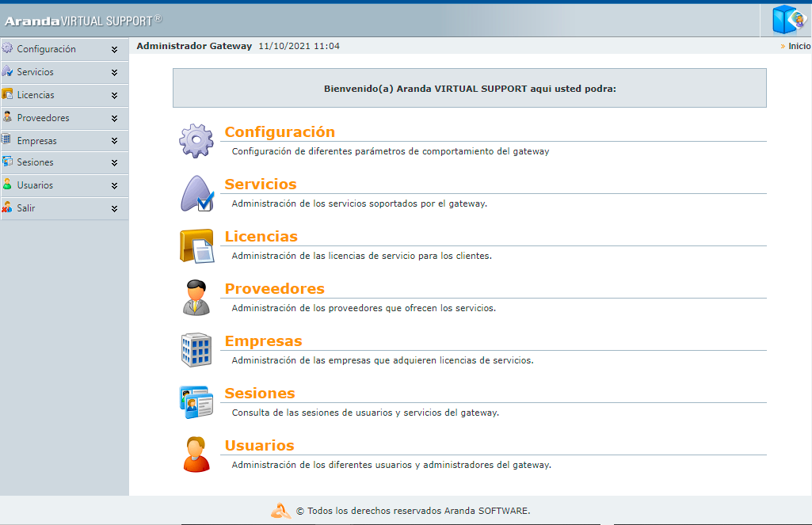Click 'Administración de las empresas' description text
The width and height of the screenshot is (812, 525).
point(383,360)
